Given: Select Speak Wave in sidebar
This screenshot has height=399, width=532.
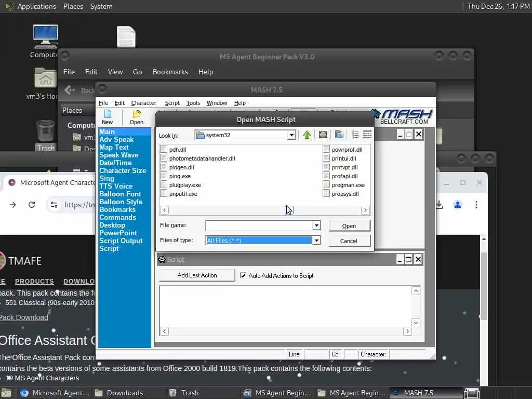Looking at the screenshot, I should 119,155.
